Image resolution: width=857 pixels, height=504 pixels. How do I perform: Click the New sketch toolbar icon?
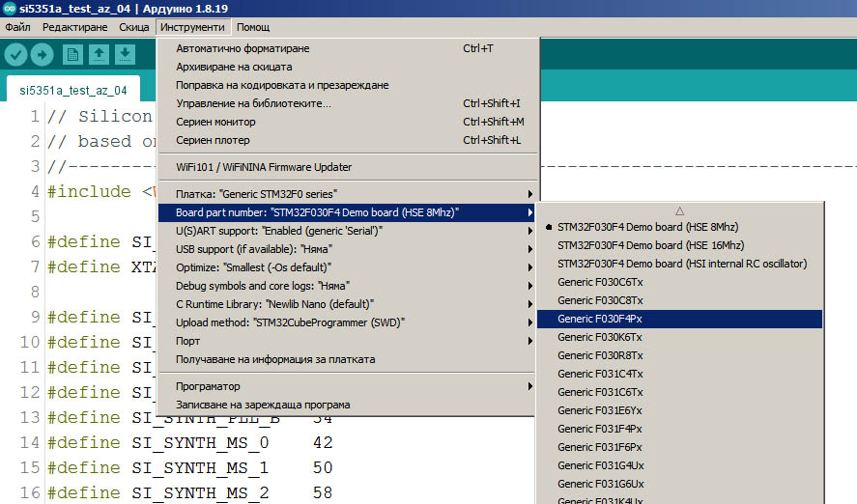(72, 54)
